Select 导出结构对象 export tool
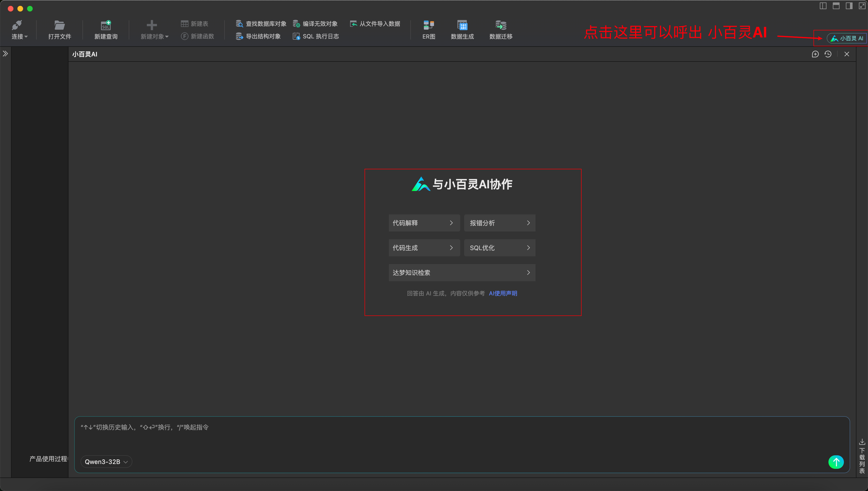 click(258, 36)
